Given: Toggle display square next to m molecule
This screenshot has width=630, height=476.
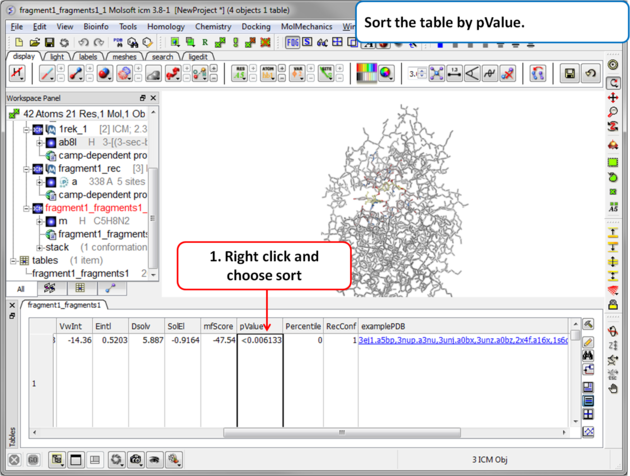Looking at the screenshot, I should click(x=51, y=221).
